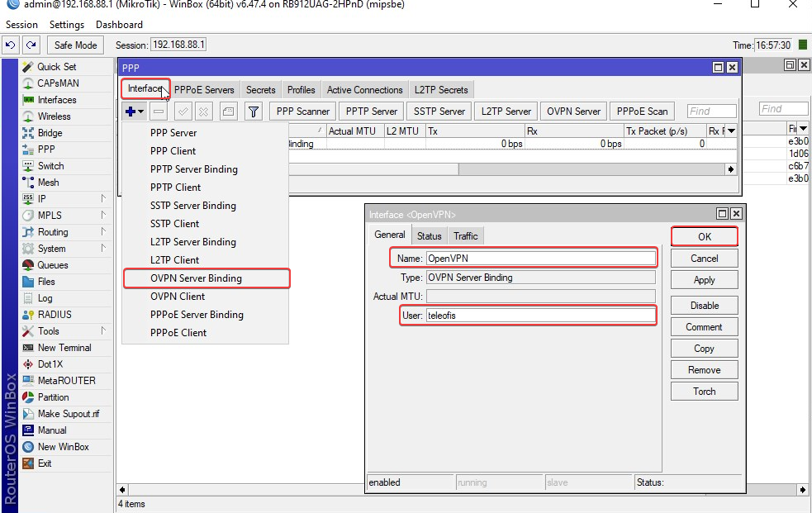Open the Active Connections tab

[x=364, y=89]
